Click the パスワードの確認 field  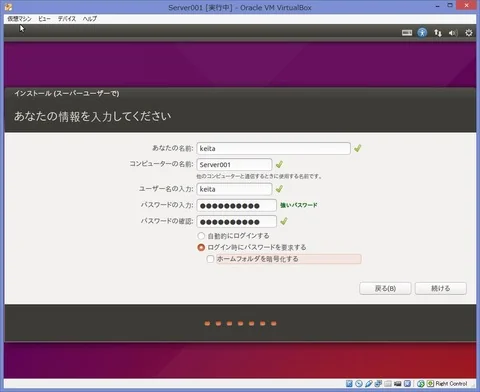pos(237,222)
